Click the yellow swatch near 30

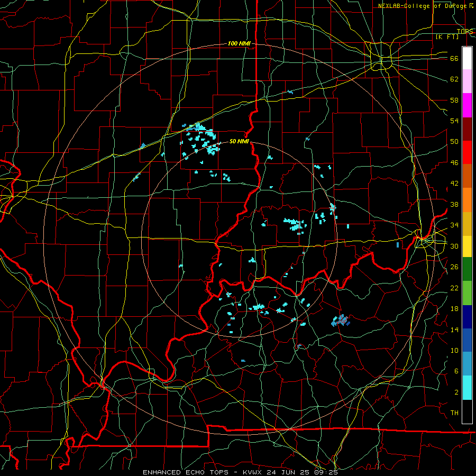click(x=467, y=246)
